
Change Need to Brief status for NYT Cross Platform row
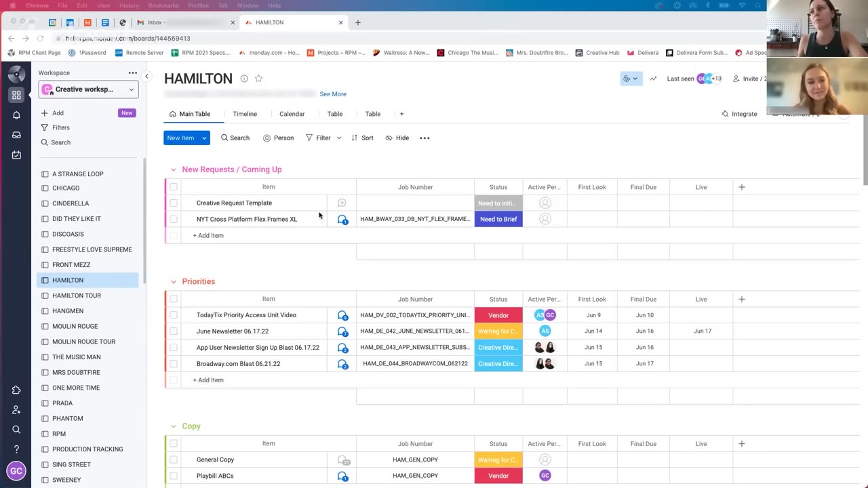coord(498,219)
